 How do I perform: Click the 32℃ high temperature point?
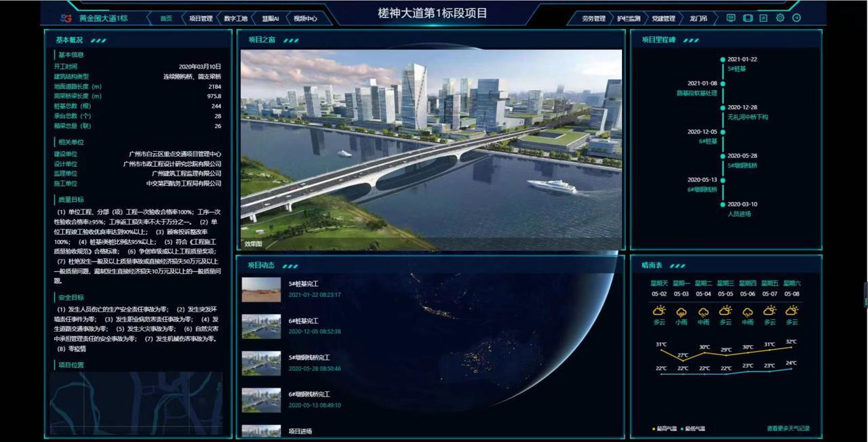(791, 347)
